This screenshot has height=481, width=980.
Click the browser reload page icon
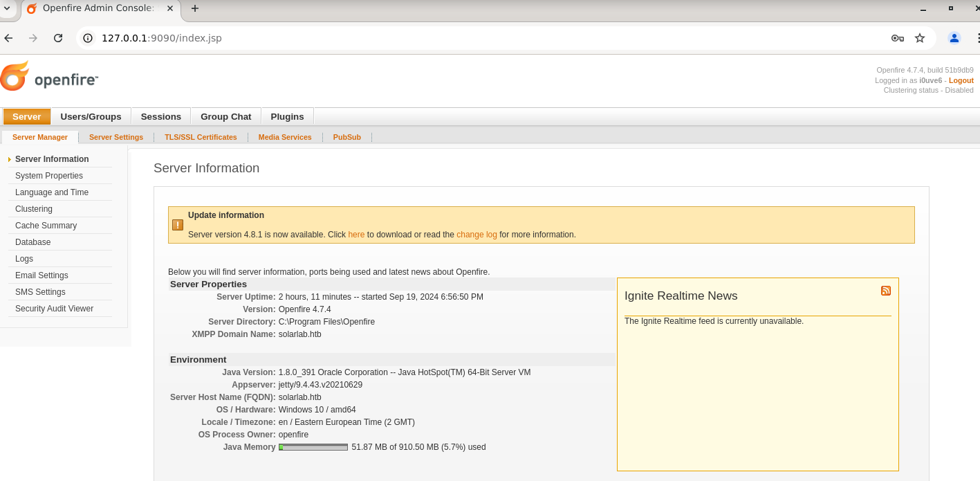pos(58,38)
